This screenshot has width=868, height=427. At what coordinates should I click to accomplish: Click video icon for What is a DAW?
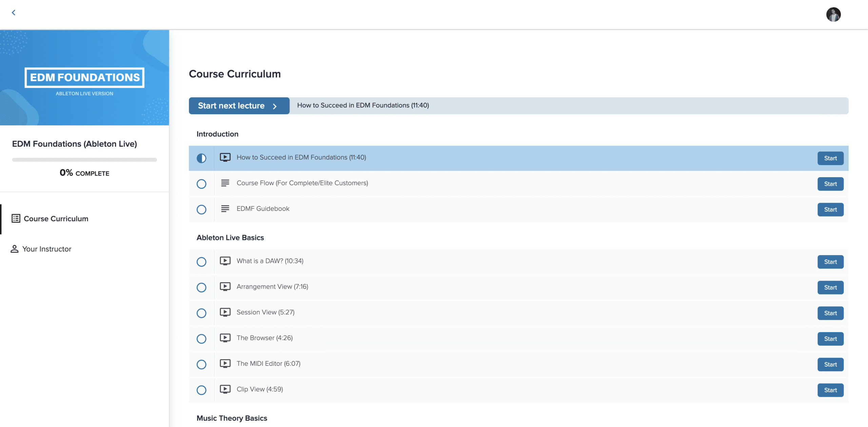pos(225,261)
